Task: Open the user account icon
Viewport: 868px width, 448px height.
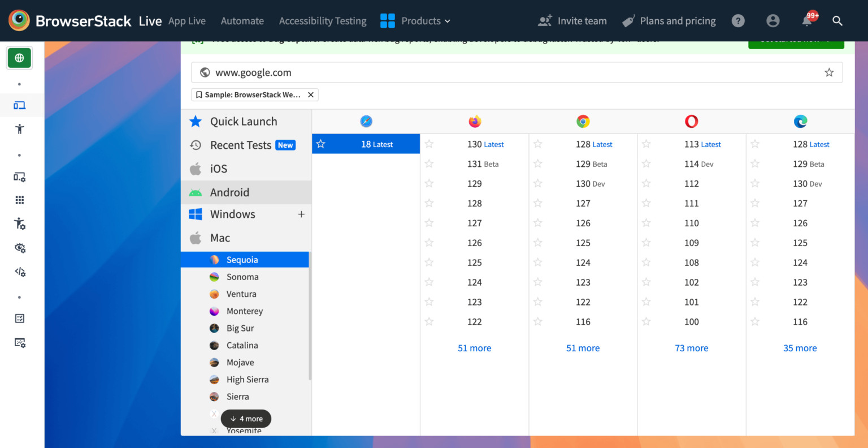Action: (772, 21)
